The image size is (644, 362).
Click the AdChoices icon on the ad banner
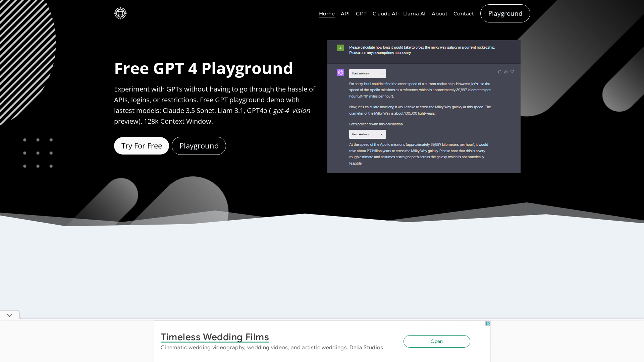tap(488, 323)
